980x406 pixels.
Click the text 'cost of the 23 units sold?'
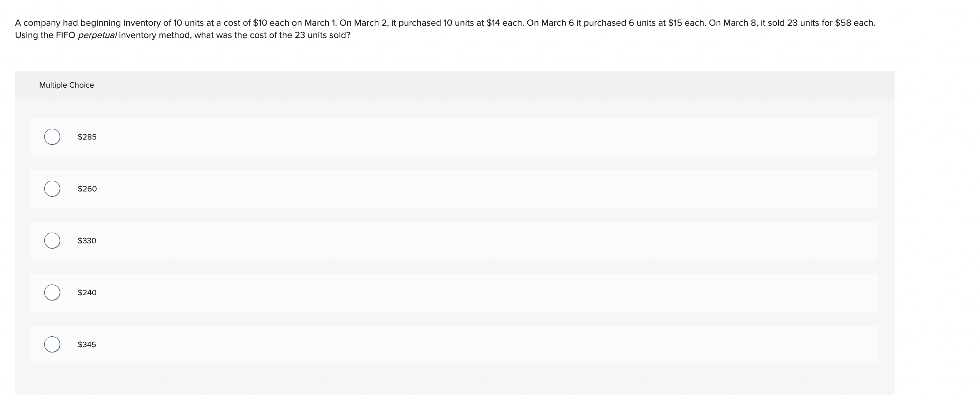pos(300,35)
